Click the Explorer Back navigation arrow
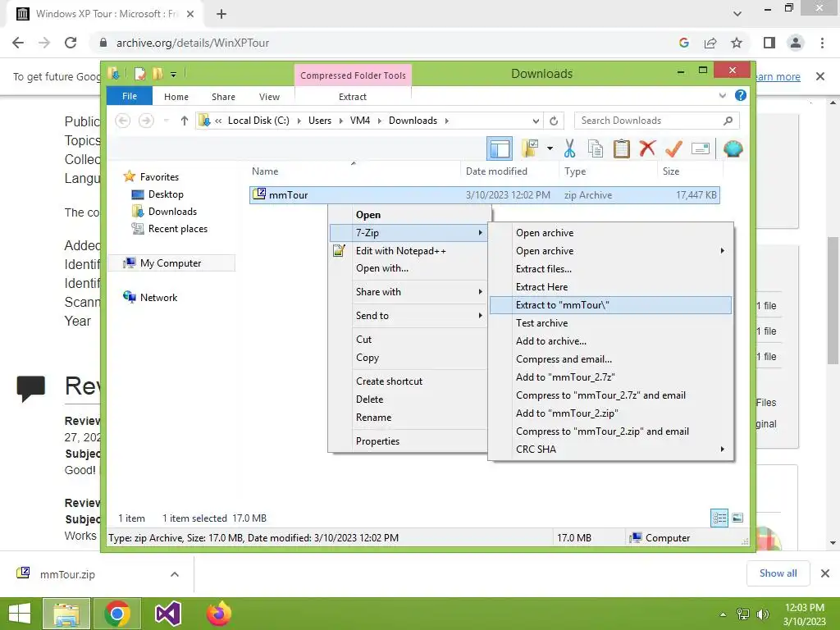The width and height of the screenshot is (840, 630). [x=123, y=121]
